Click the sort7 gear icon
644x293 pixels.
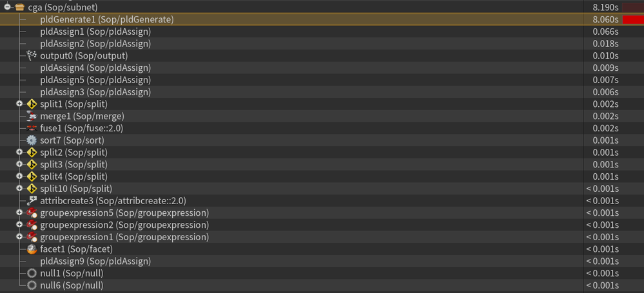32,140
